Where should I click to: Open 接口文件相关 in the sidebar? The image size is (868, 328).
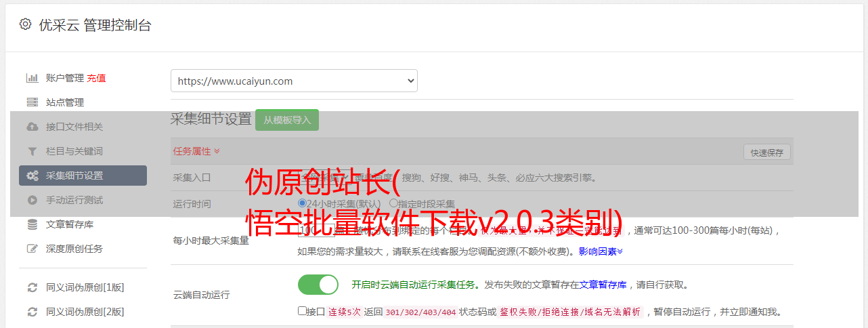tap(74, 127)
